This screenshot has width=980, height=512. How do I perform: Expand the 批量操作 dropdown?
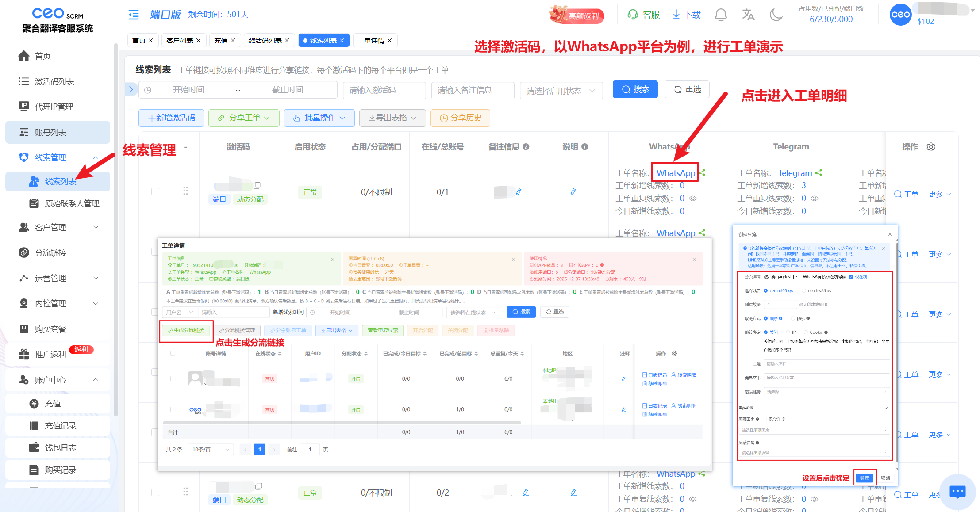click(320, 118)
